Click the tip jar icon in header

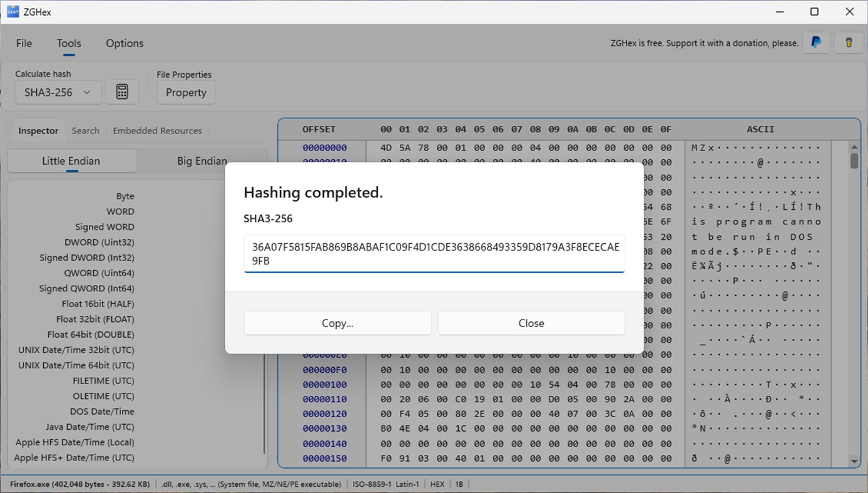pos(849,43)
